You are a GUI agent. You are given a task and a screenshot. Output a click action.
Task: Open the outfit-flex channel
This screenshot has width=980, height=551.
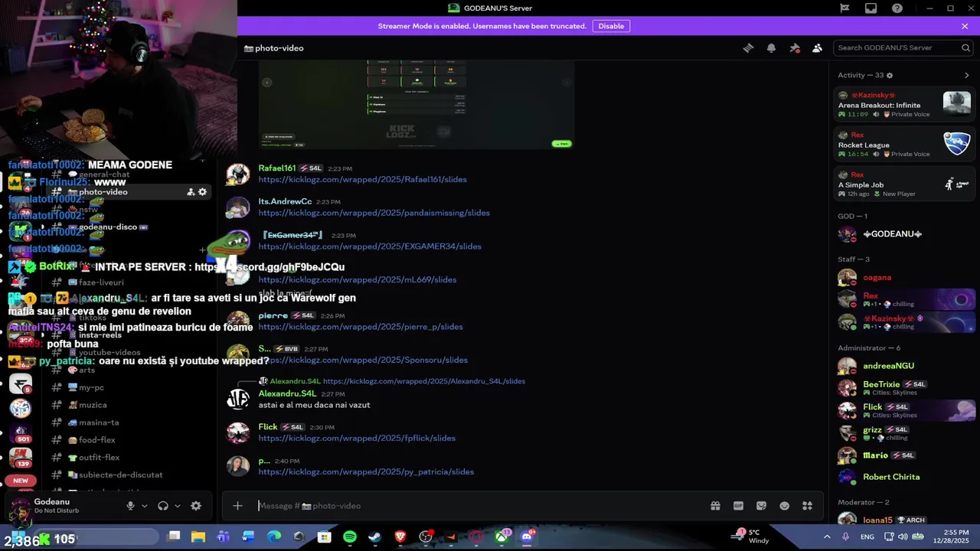pos(99,458)
